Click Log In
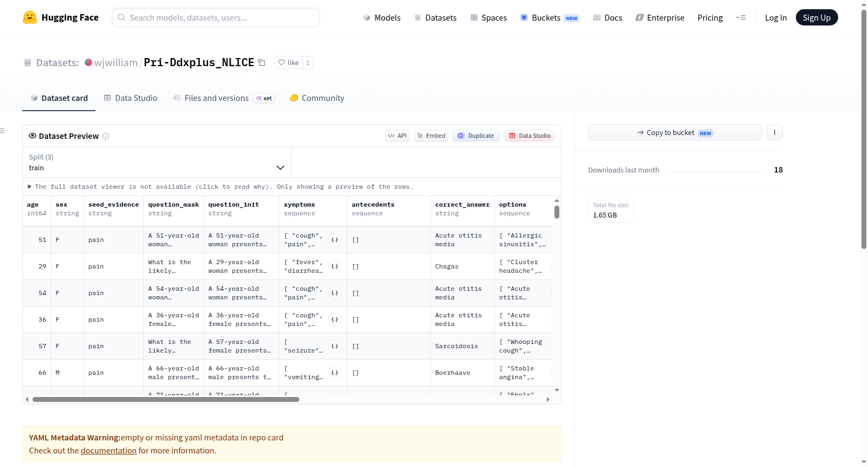The height and width of the screenshot is (467, 868). (776, 17)
